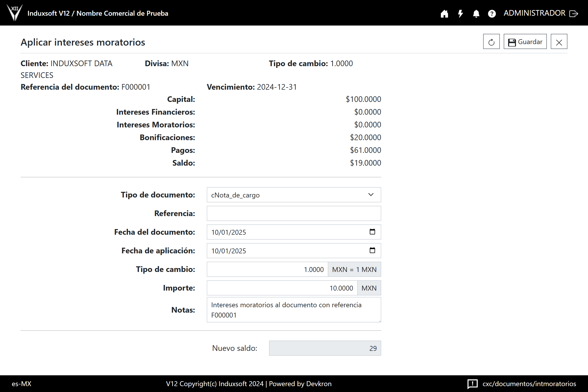
Task: Click the Fecha de aplicación date field
Action: [x=294, y=250]
